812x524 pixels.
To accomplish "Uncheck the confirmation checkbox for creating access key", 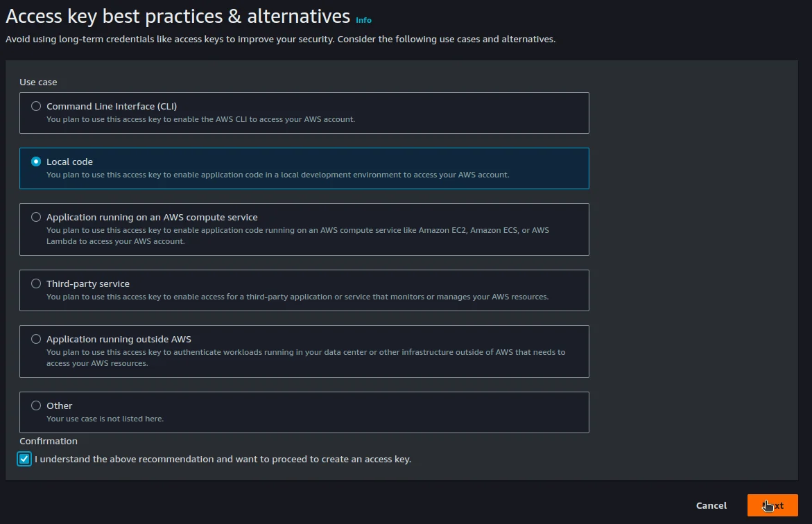I will pos(25,459).
